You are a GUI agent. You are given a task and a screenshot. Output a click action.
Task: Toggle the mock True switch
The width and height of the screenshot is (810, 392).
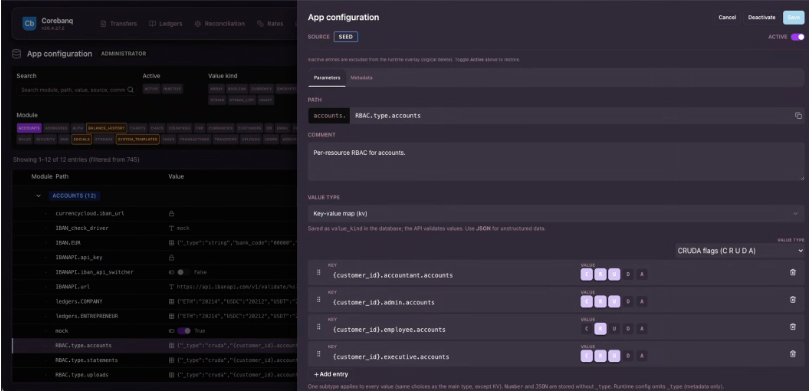pyautogui.click(x=183, y=331)
